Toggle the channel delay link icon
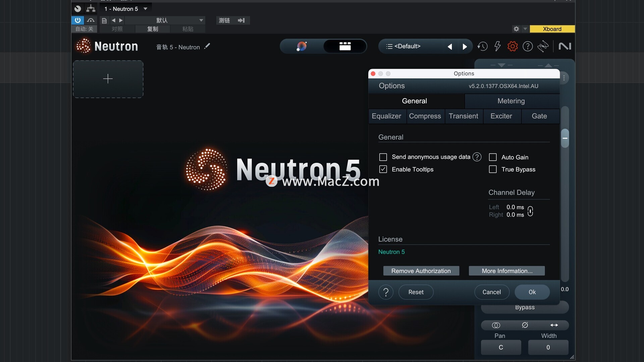Screen dimensions: 644x362 [530, 211]
